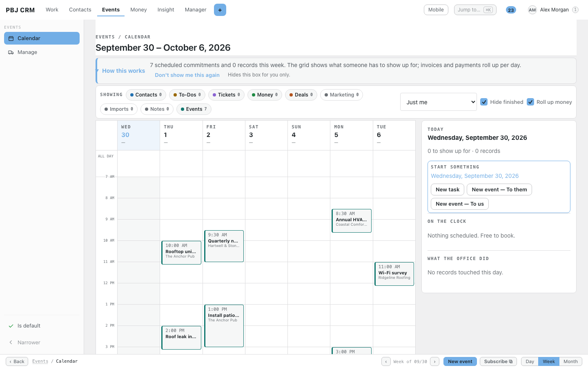Toggle the Imports filter chip
Viewport: 588px width, 368px height.
119,109
